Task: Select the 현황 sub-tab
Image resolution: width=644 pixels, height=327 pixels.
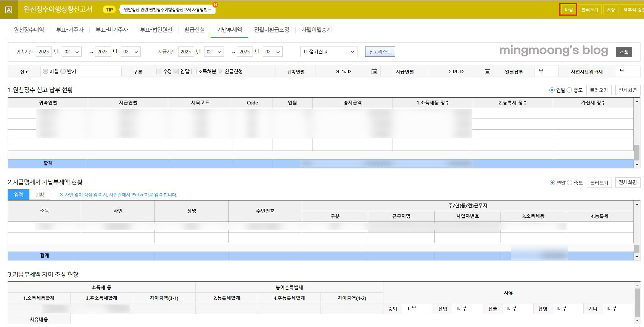Action: point(40,195)
